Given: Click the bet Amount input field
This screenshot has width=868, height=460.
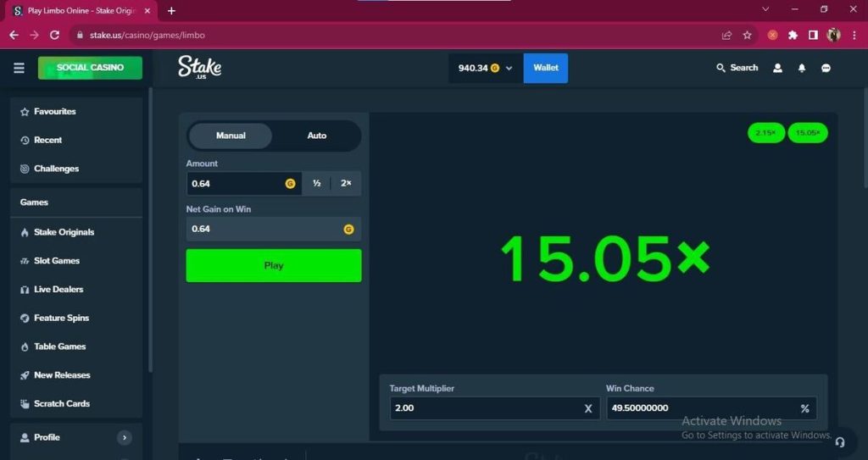Looking at the screenshot, I should pos(244,183).
